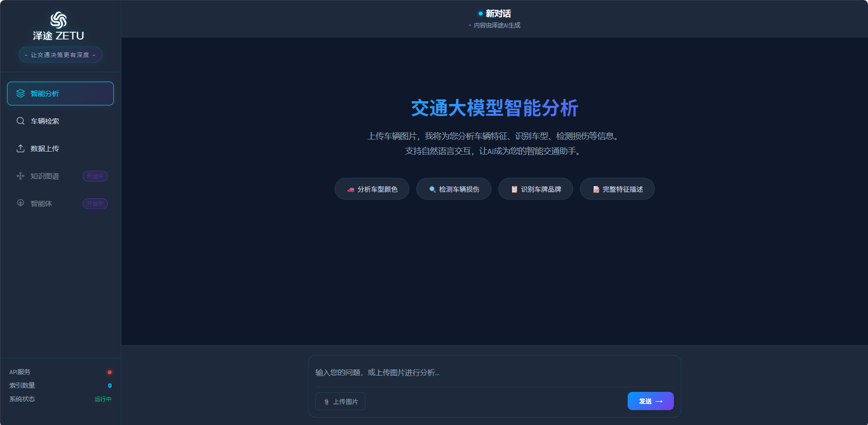
Task: Select the 知识图谱 sidebar entry
Action: click(x=45, y=176)
